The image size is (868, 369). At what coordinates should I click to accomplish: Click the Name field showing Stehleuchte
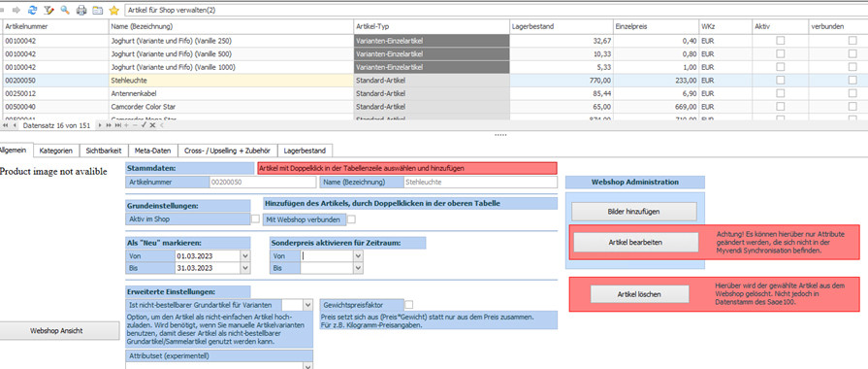pos(479,182)
